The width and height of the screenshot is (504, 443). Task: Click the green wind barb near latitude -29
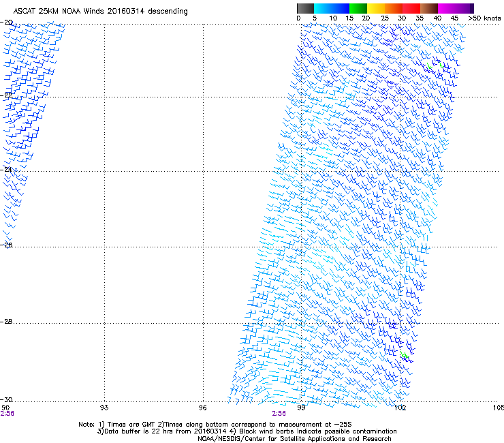tap(405, 355)
